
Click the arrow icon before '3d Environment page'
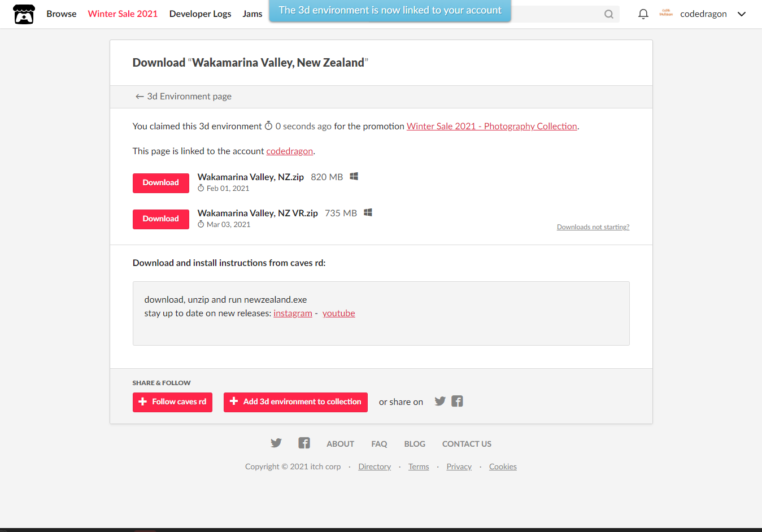pos(140,97)
